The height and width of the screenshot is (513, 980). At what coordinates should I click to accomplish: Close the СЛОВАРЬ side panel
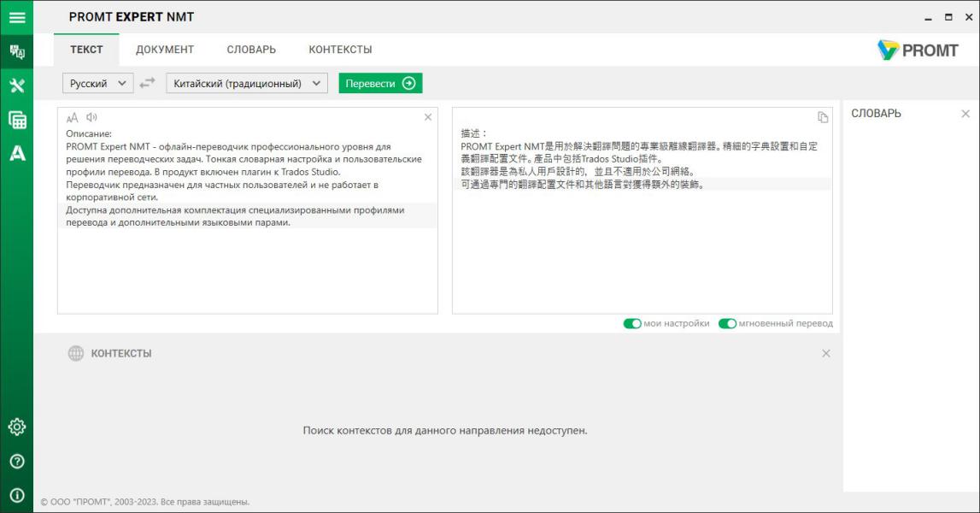pyautogui.click(x=965, y=114)
